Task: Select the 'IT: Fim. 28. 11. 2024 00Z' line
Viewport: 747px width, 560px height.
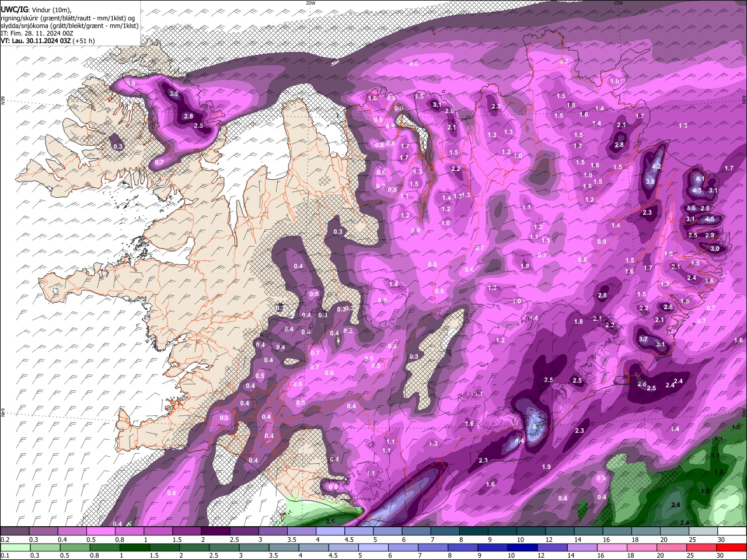Action: pos(37,33)
